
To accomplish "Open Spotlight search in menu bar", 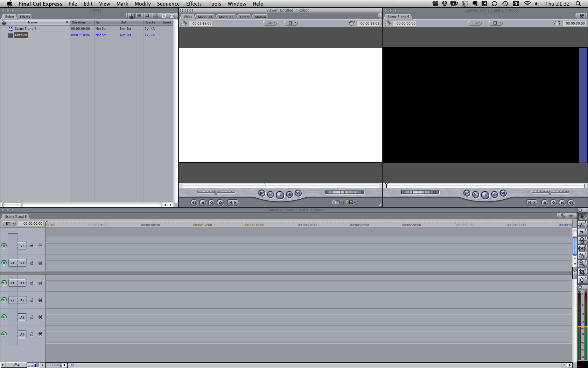I will (578, 4).
